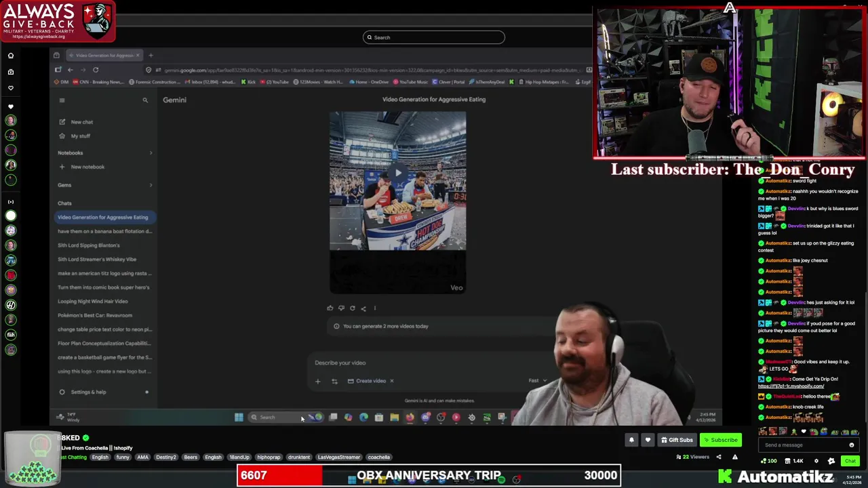Go back in the browser
The image size is (868, 488).
point(70,70)
